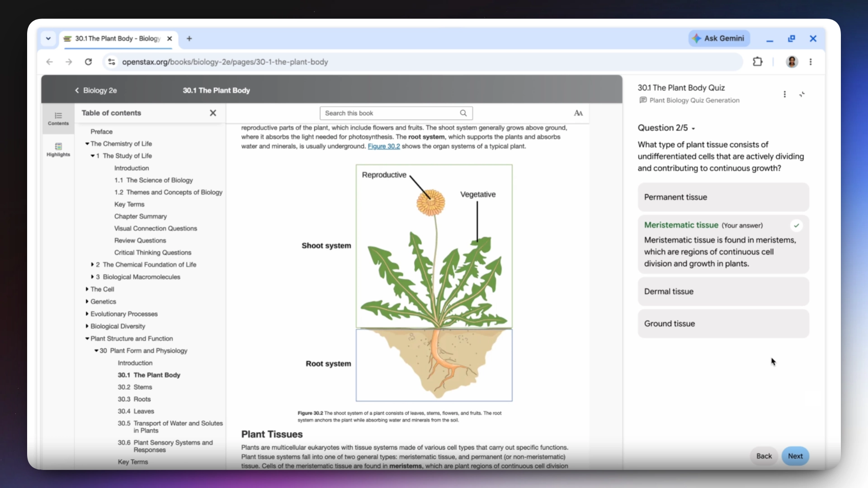Viewport: 868px width, 488px height.
Task: Go to the Next quiz question
Action: (795, 456)
